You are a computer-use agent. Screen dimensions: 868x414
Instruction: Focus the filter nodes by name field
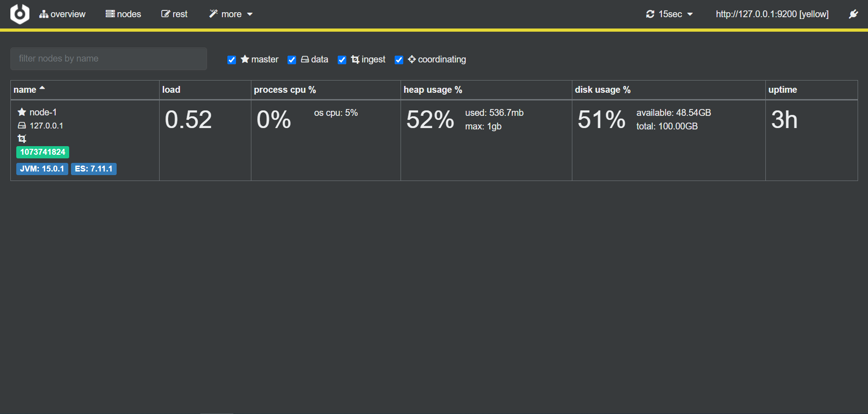(108, 59)
